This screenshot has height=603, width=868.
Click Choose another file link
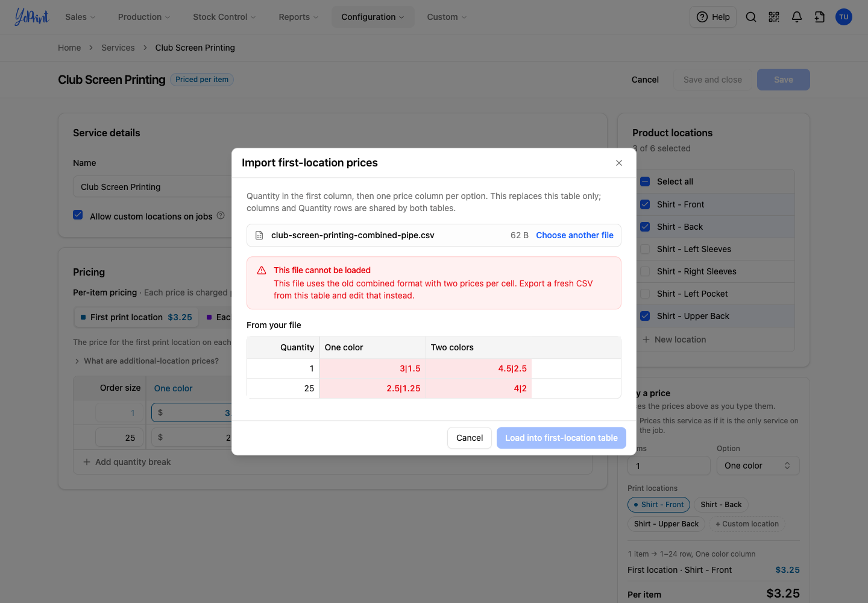(x=574, y=235)
